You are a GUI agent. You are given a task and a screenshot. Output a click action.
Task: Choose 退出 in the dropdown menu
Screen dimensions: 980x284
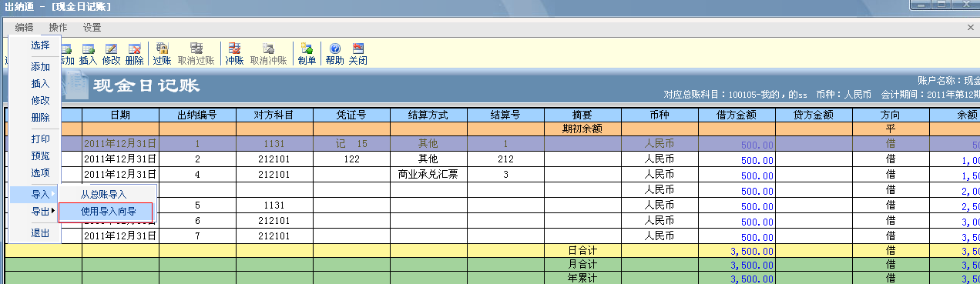35,233
